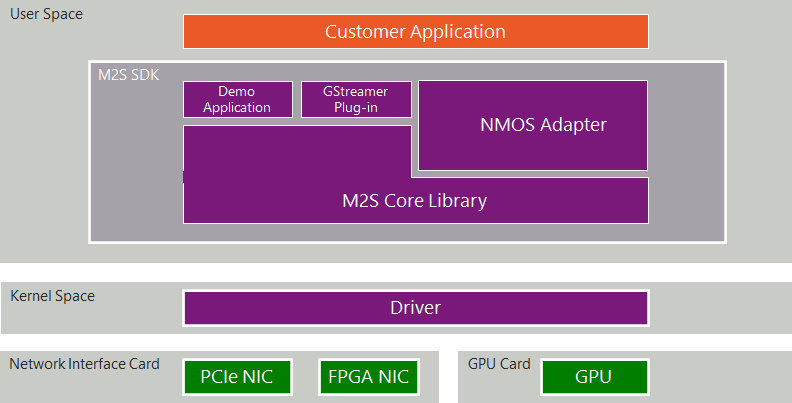The height and width of the screenshot is (403, 792).
Task: Click Kernel Space panel area right of Driver
Action: click(718, 308)
